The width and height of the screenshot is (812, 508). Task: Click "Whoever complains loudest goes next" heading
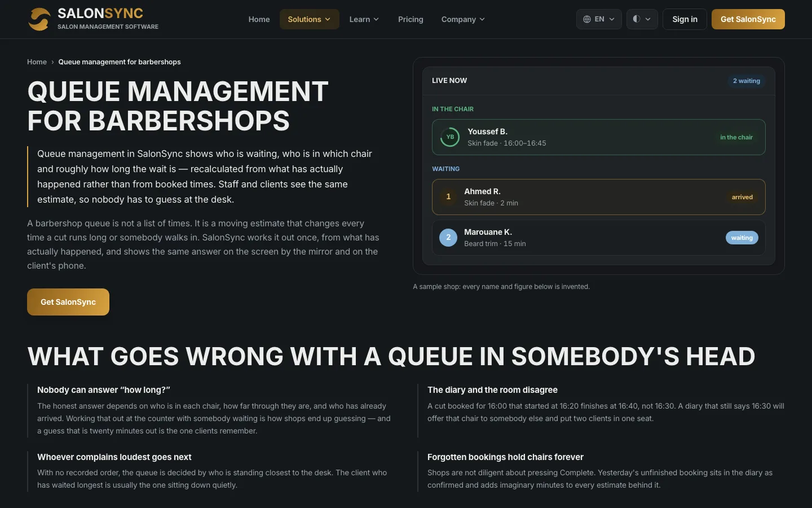114,457
